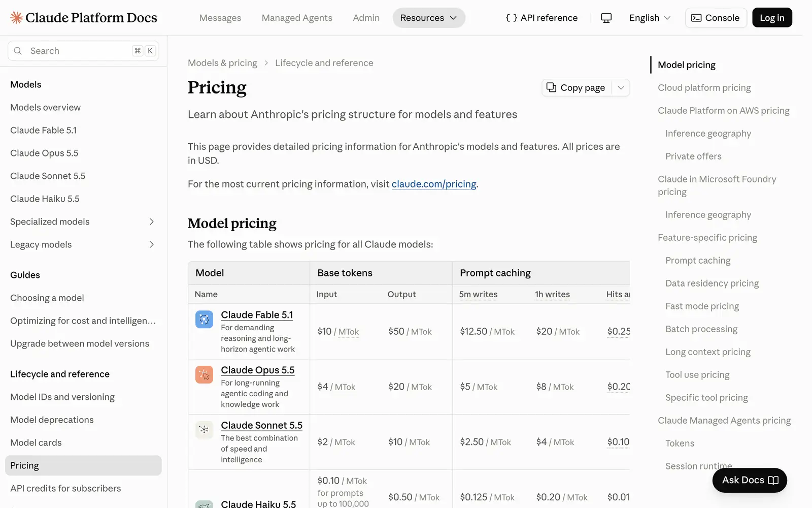This screenshot has width=812, height=508.
Task: Open the Resources dropdown menu
Action: [x=429, y=18]
